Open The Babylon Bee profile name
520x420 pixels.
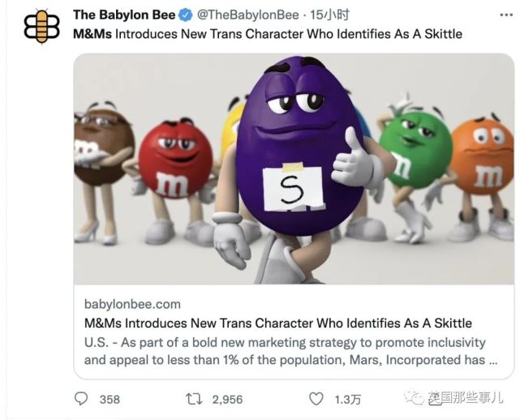[x=124, y=15]
